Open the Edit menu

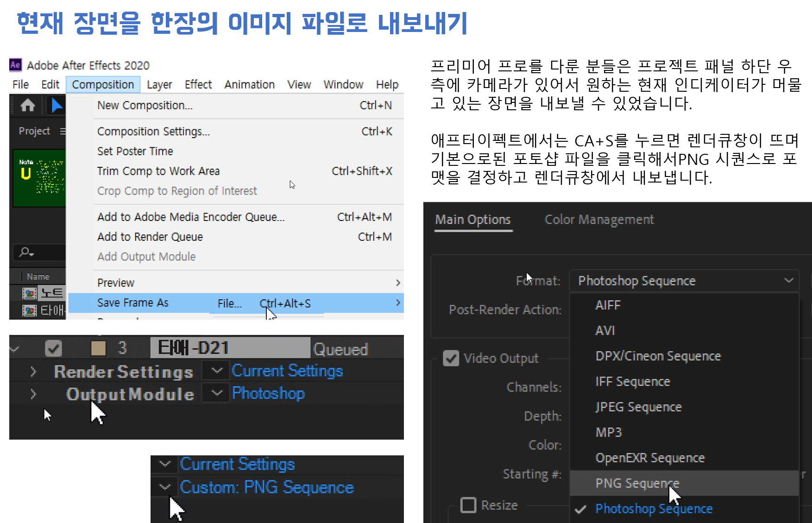50,85
